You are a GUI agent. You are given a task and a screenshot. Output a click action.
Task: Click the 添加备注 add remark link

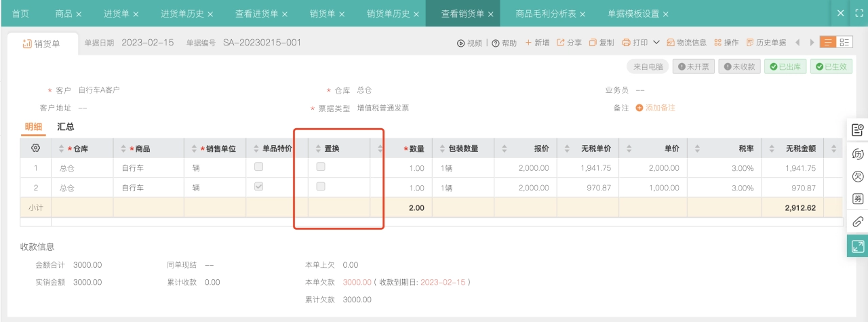655,108
